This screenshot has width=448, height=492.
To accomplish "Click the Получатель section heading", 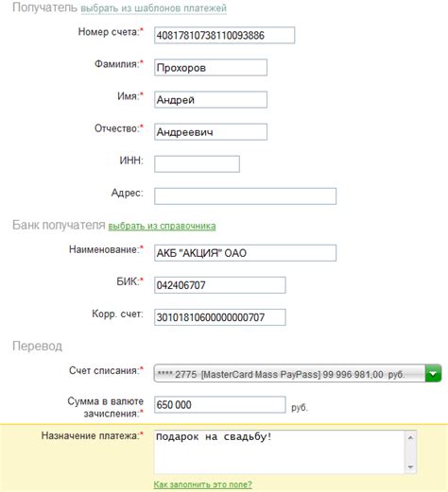I will point(44,8).
